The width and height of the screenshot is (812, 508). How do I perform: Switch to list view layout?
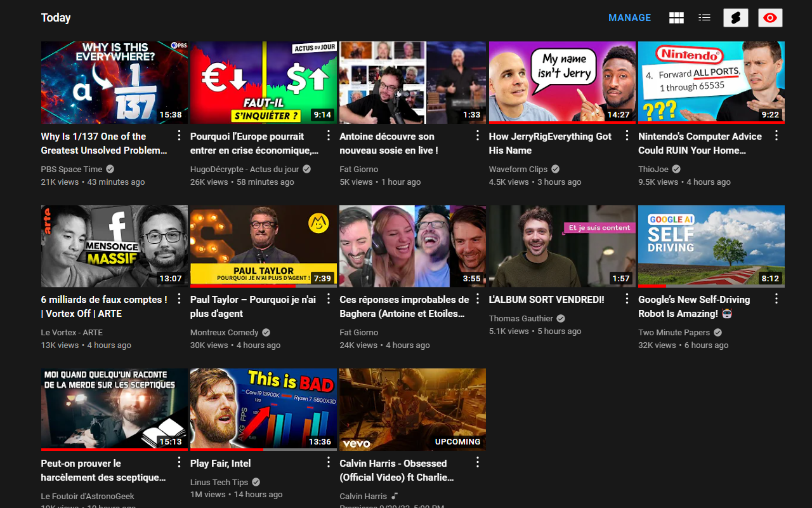point(704,18)
